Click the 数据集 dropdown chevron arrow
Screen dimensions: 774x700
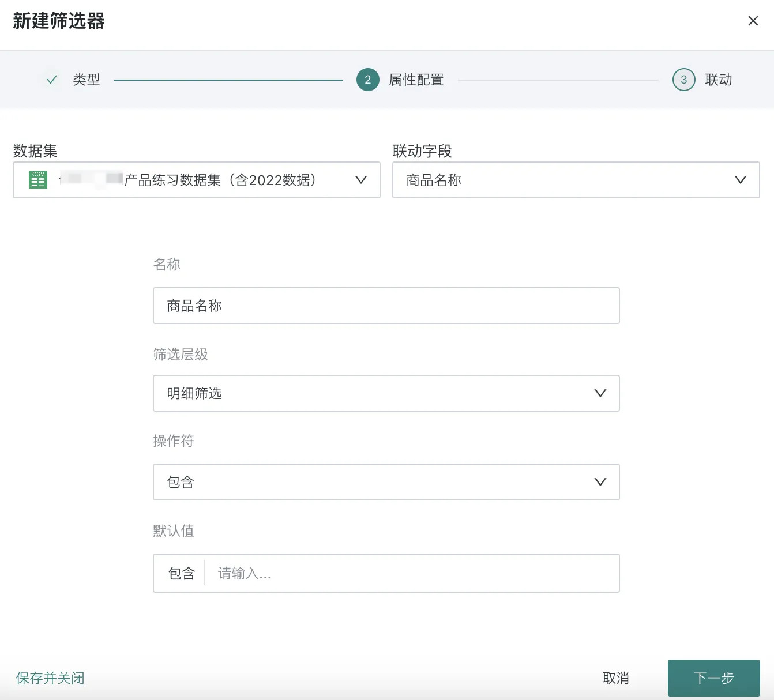(x=361, y=180)
